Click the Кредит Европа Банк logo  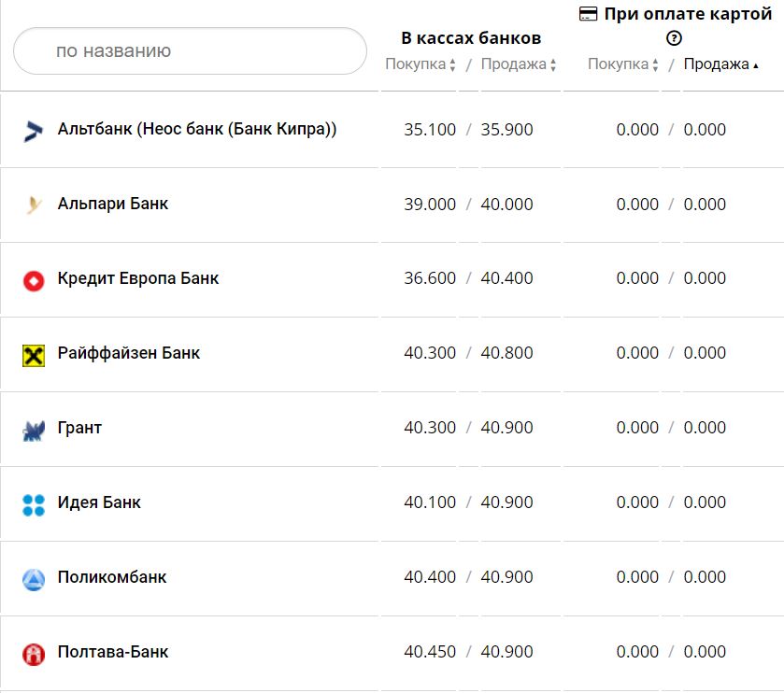tap(34, 279)
